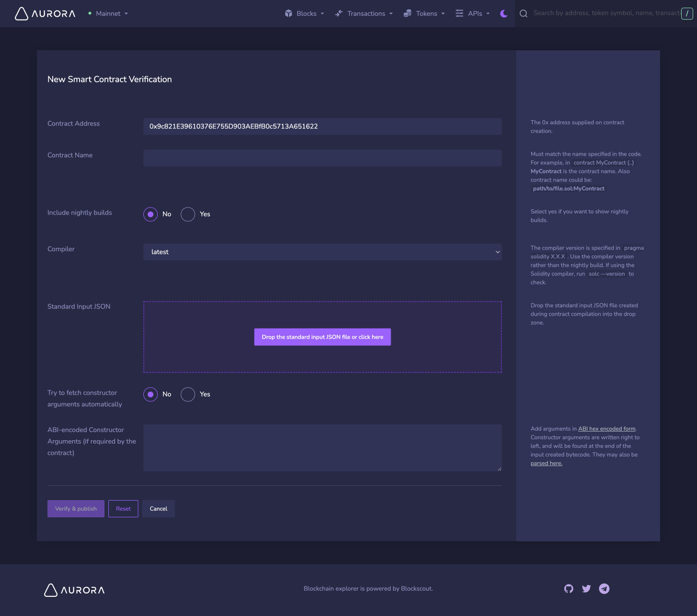Open the parsed here link

click(546, 463)
